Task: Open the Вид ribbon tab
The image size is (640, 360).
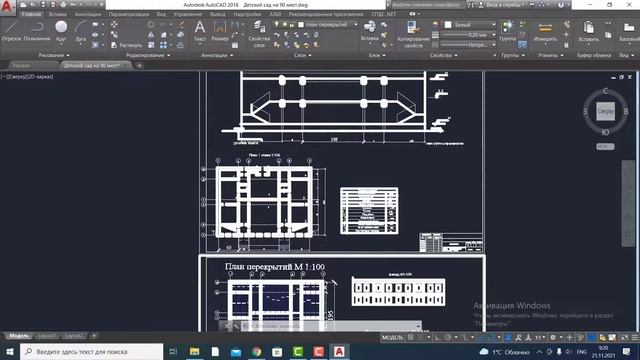Action: point(161,14)
